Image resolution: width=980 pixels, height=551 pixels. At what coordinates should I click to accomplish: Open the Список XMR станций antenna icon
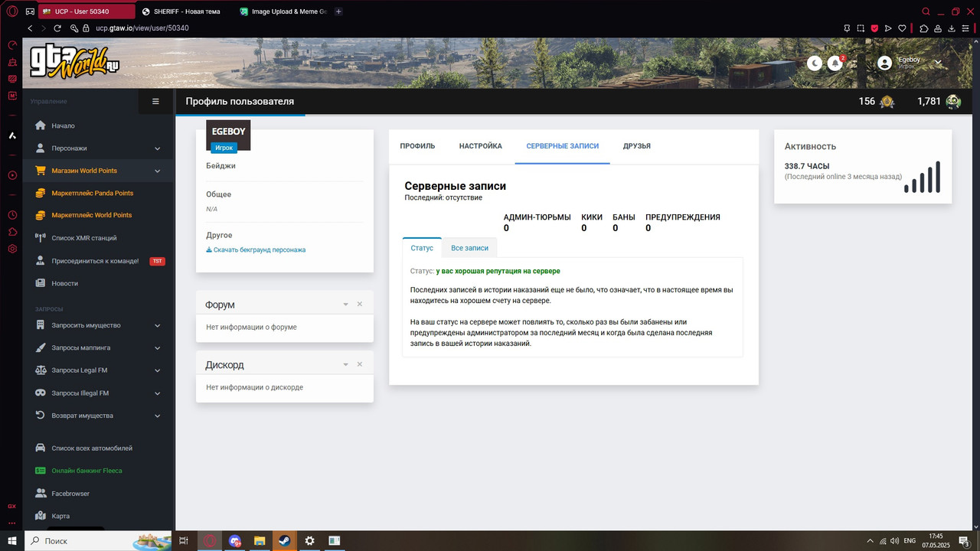41,238
